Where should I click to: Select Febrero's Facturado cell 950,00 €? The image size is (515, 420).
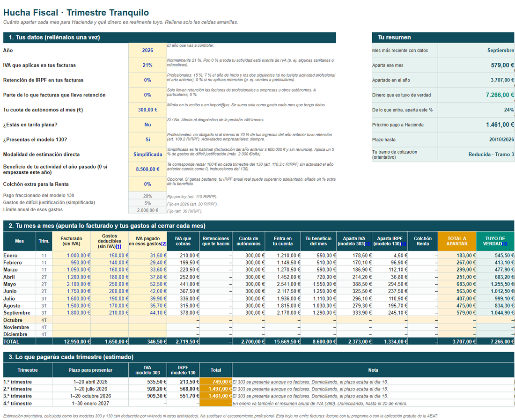click(x=71, y=263)
